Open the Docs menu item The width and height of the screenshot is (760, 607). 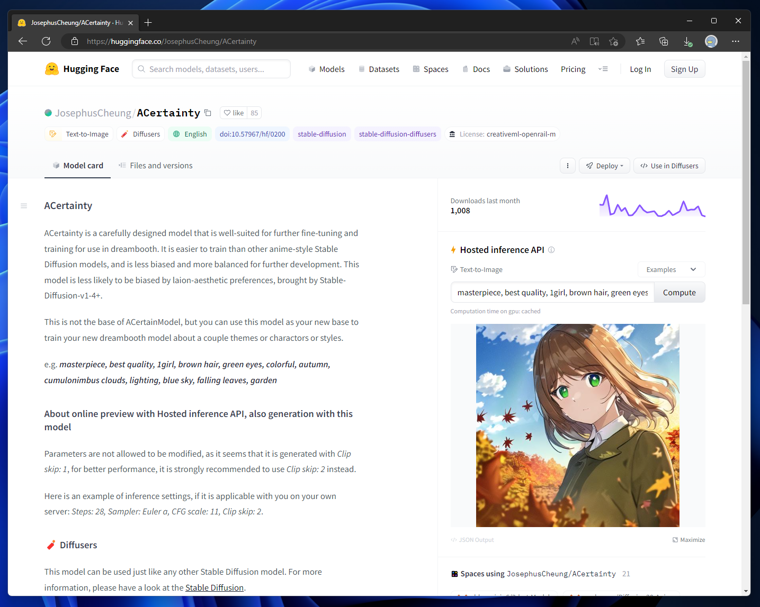coord(475,69)
